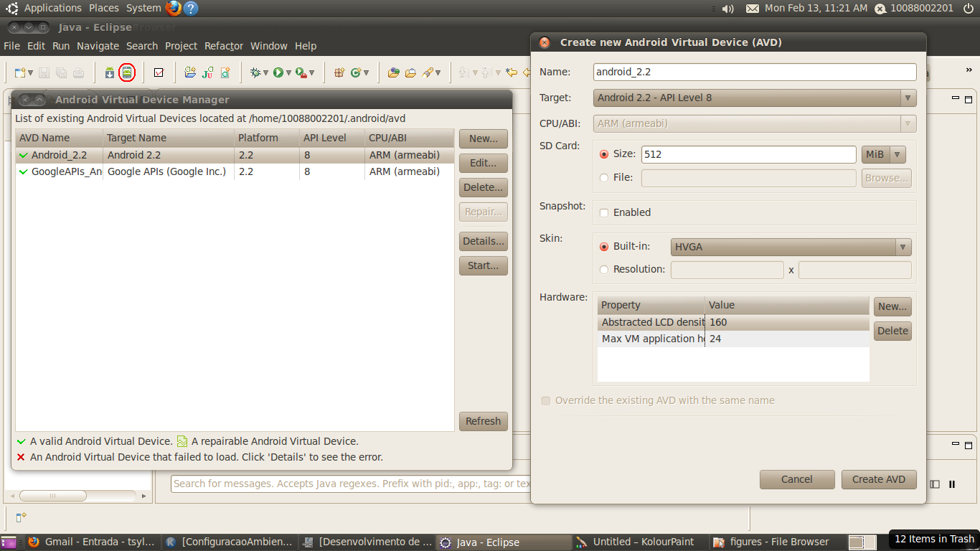Click the Android Virtual Device Manager toolbar icon
Viewport: 980px width, 551px height.
click(x=127, y=72)
